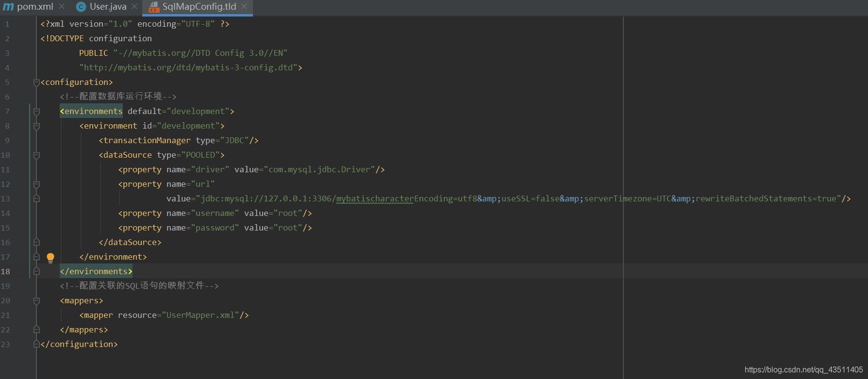Collapse the <mappers> block on line 20
The height and width of the screenshot is (379, 868).
[36, 301]
